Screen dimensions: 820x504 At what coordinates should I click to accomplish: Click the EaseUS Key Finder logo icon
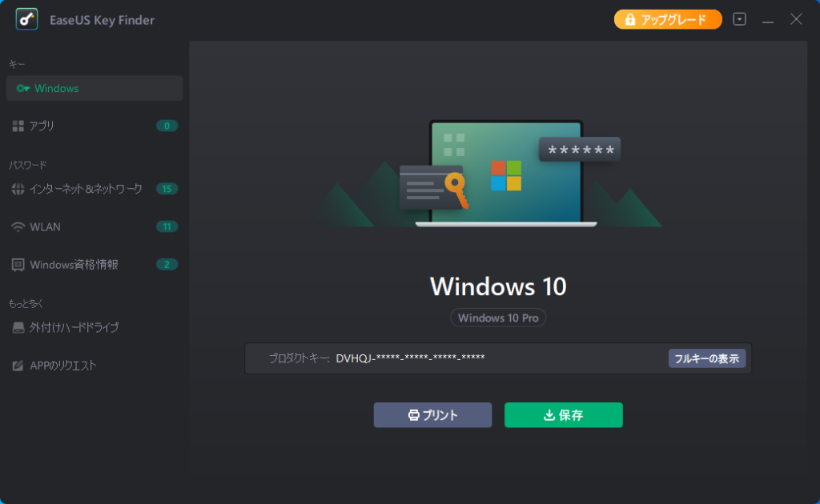(26, 20)
